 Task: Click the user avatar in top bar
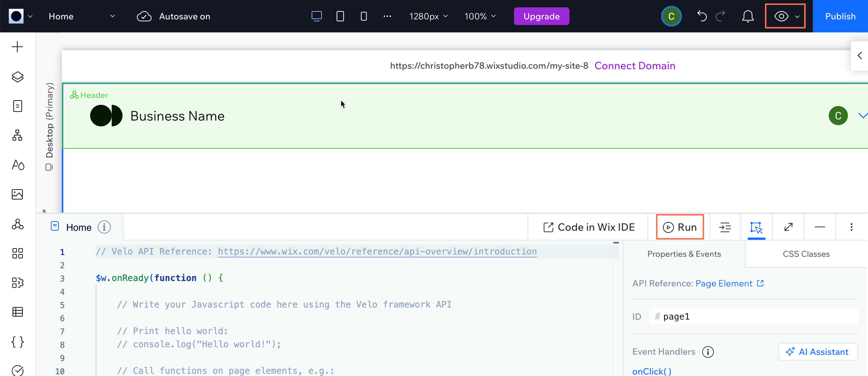(671, 16)
